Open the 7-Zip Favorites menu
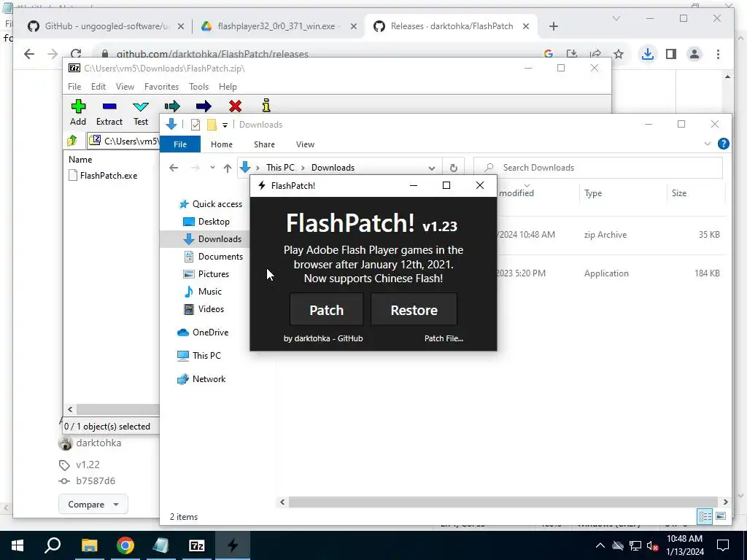 pos(161,87)
